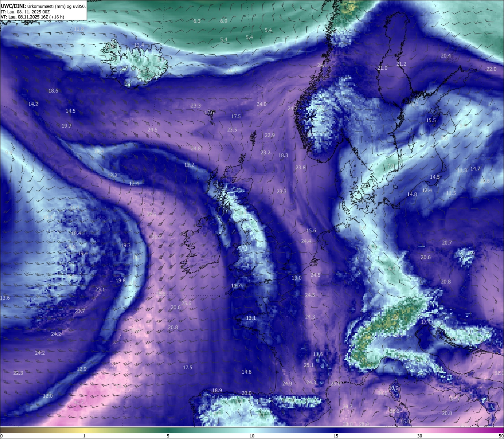Click the 17.6 value label
The width and height of the screenshot is (504, 439).
(x=209, y=113)
